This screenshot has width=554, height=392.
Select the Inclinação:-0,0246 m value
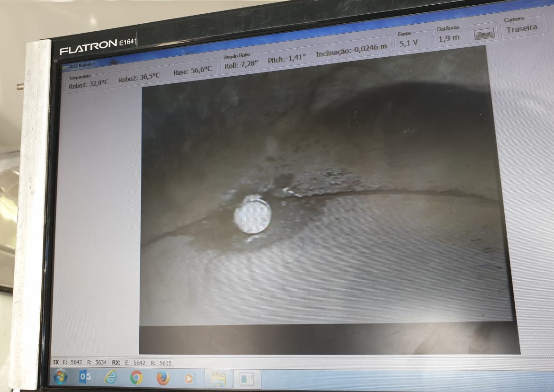click(x=351, y=50)
